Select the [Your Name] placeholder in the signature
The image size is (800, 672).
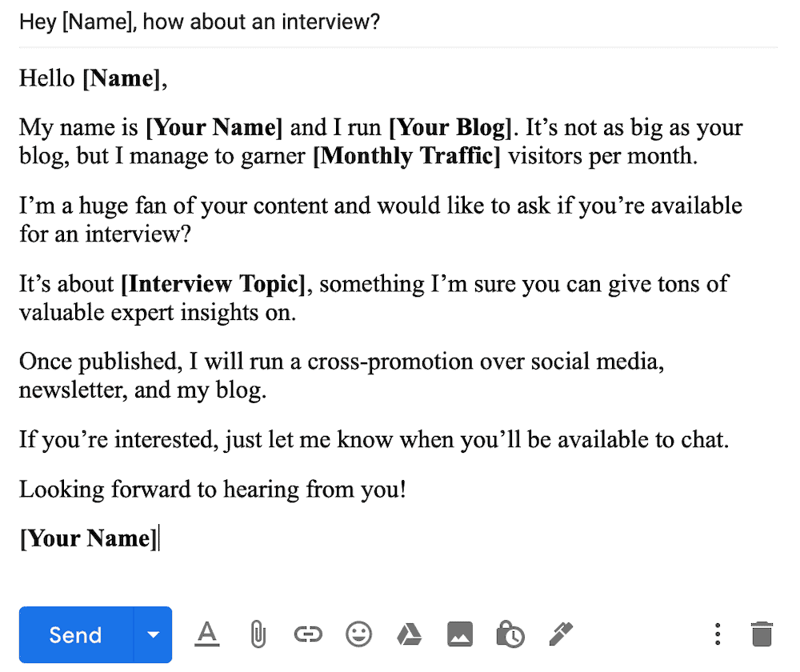coord(86,538)
